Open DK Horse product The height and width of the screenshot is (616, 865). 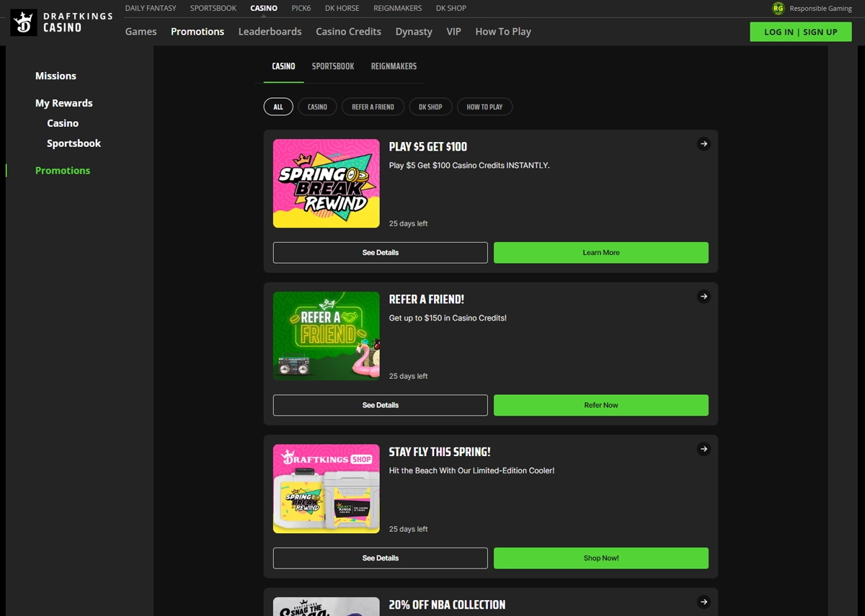(x=342, y=9)
